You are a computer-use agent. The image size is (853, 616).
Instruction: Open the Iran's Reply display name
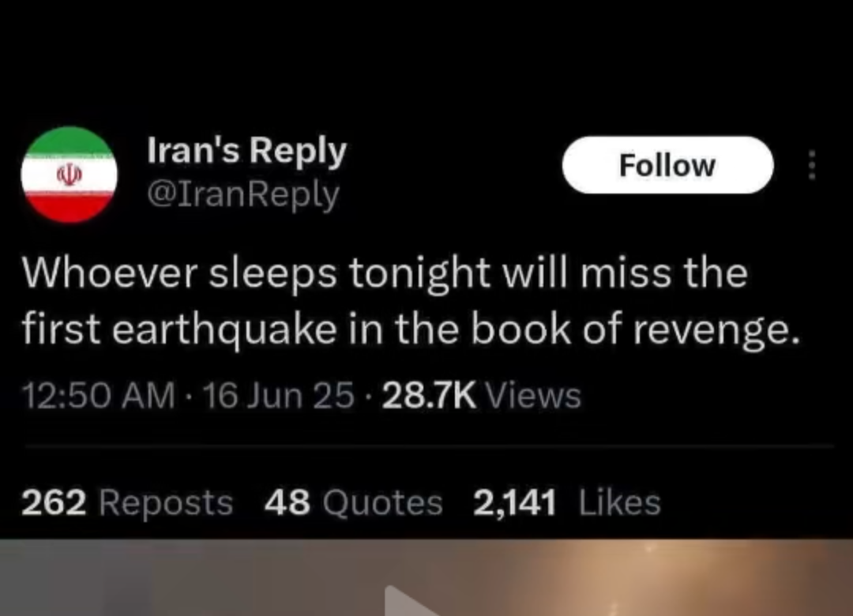click(x=246, y=152)
